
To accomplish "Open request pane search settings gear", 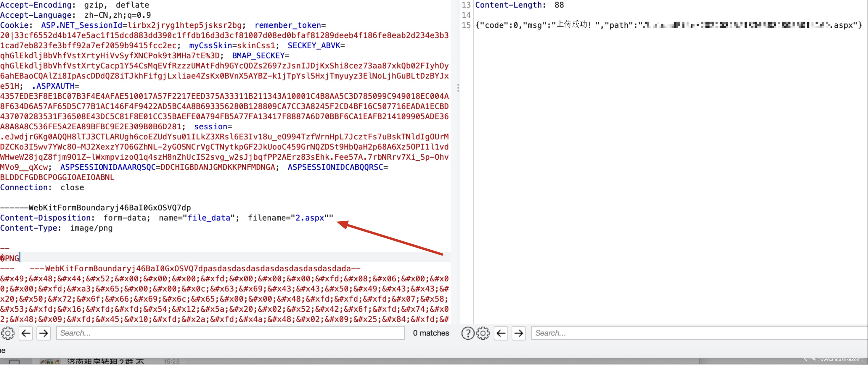I will [7, 333].
